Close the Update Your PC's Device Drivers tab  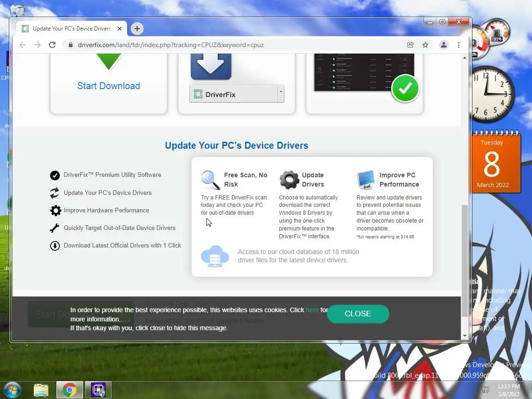(x=120, y=29)
